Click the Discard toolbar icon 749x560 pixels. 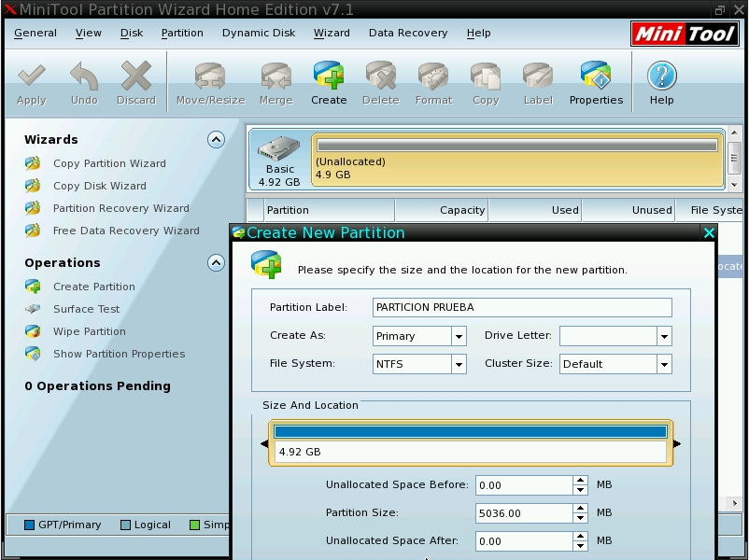point(135,80)
